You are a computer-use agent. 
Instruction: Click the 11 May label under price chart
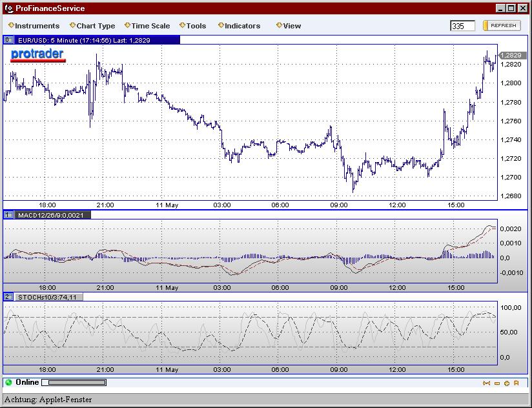167,205
